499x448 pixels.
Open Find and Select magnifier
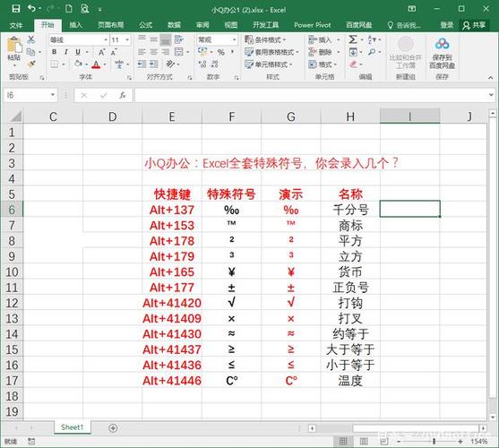pyautogui.click(x=372, y=52)
